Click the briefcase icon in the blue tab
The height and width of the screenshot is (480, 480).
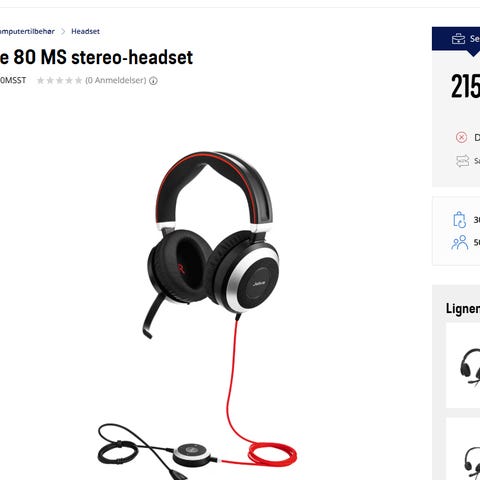458,39
